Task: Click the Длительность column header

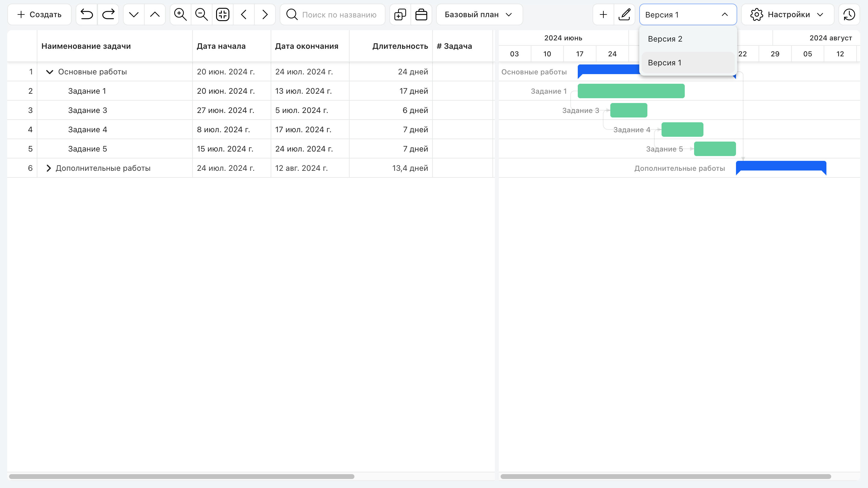Action: 391,46
